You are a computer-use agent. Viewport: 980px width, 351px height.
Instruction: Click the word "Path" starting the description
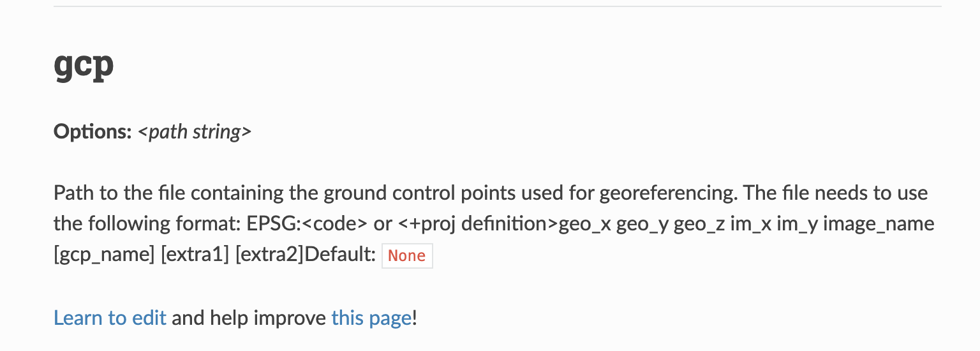(x=68, y=193)
